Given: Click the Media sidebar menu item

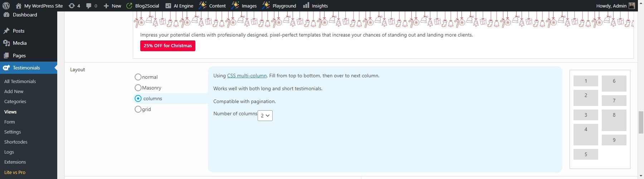Looking at the screenshot, I should point(20,43).
